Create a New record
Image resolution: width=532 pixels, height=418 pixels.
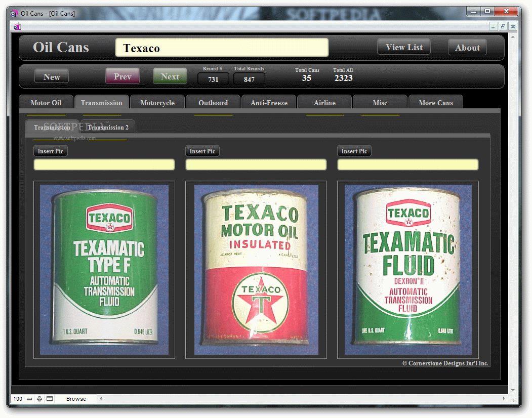52,77
